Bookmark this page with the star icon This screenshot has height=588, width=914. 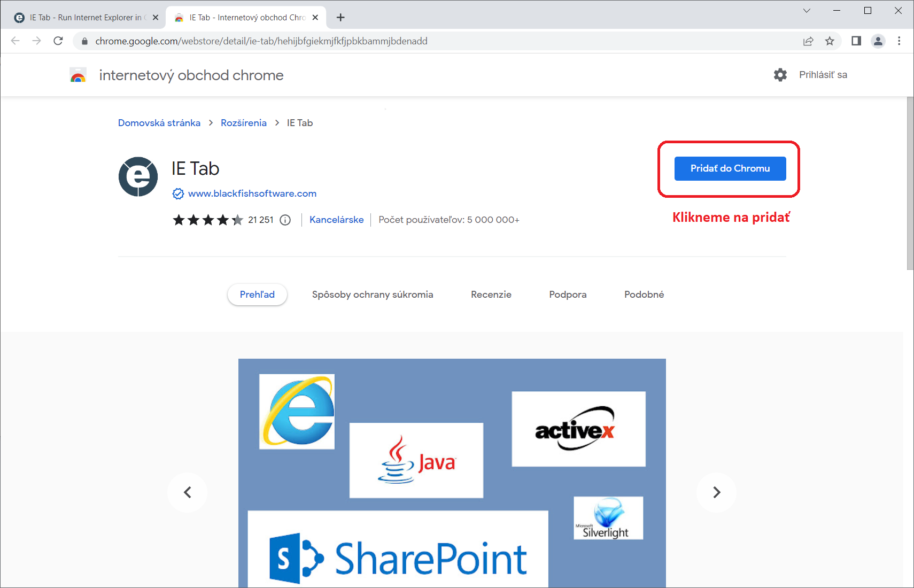(830, 41)
